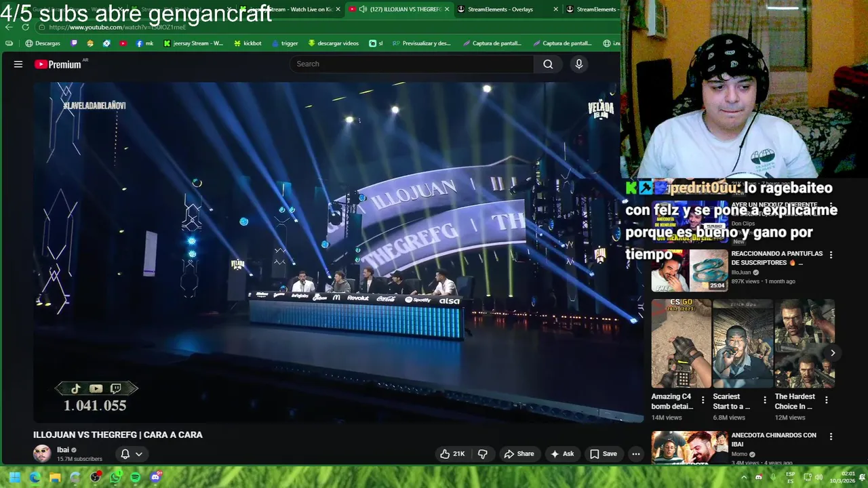Save the video to a playlist
This screenshot has width=868, height=488.
click(x=604, y=454)
